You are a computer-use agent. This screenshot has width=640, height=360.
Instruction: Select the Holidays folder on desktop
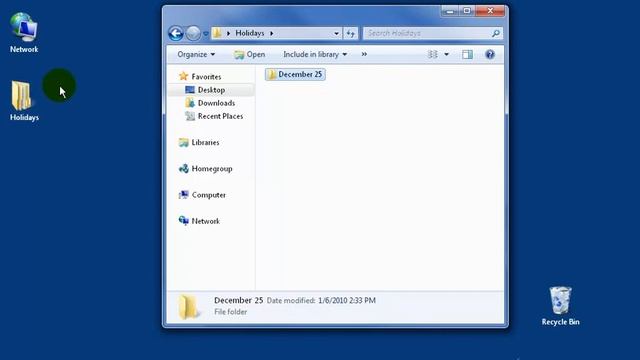pyautogui.click(x=24, y=101)
